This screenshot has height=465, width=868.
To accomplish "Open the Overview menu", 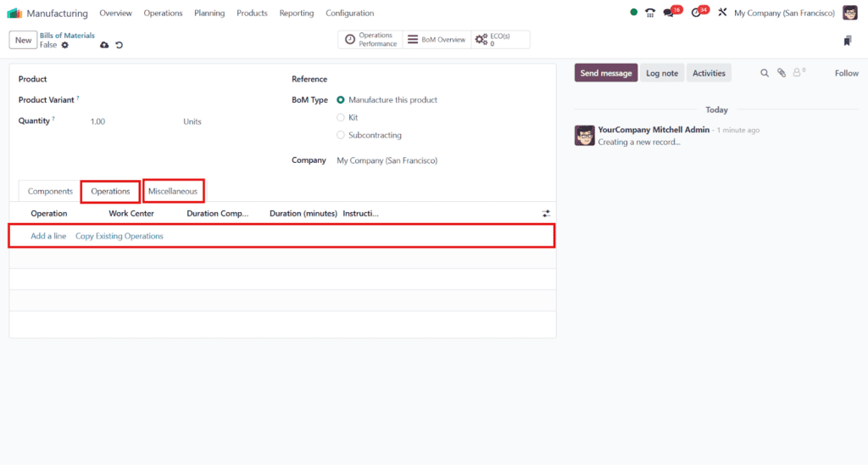I will pyautogui.click(x=115, y=13).
